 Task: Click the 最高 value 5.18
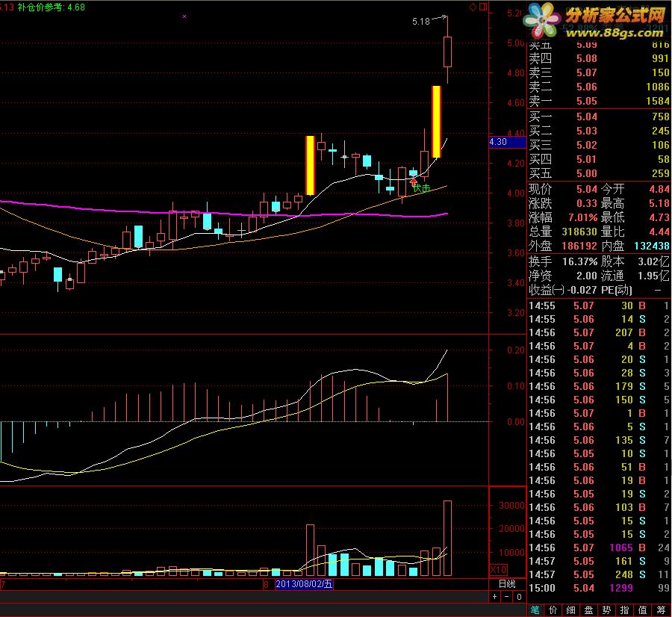tap(659, 203)
